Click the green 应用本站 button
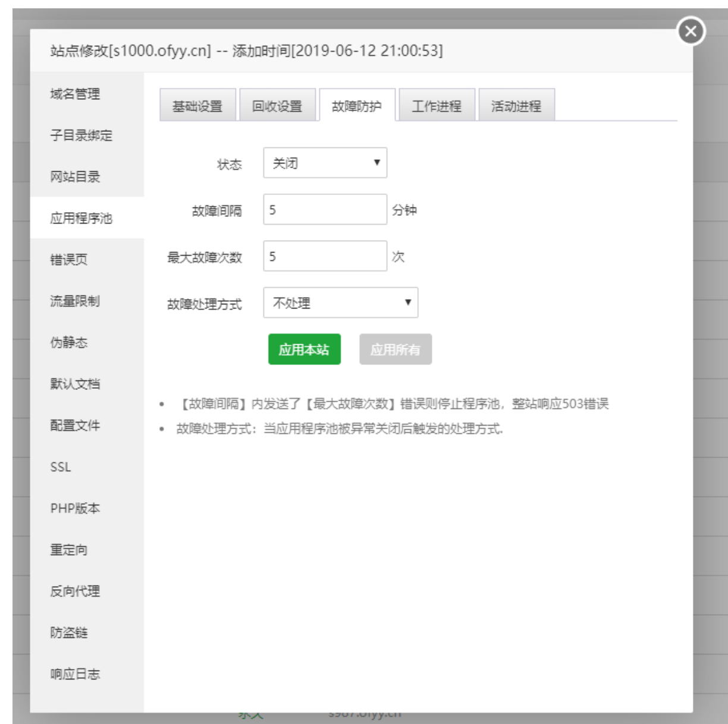The image size is (728, 724). (x=304, y=350)
